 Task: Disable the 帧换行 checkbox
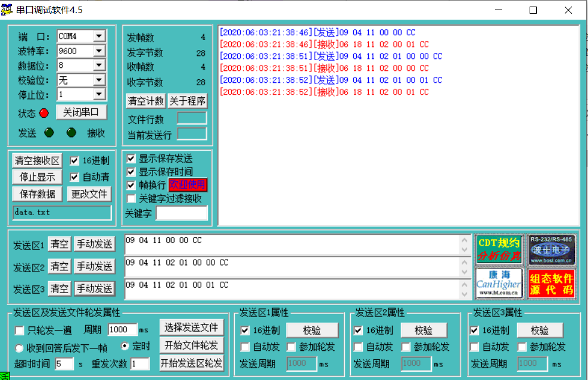(130, 185)
